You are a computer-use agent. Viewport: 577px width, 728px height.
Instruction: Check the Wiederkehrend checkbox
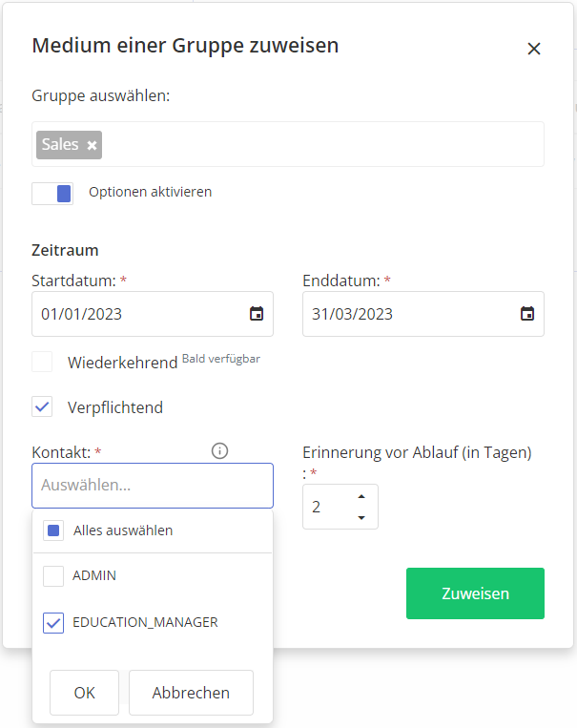42,363
